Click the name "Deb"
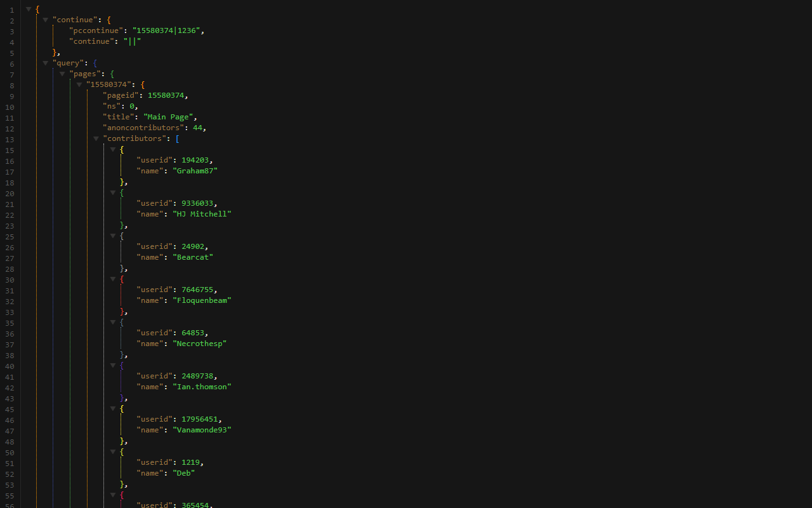Screen dimensions: 812x508 pyautogui.click(x=184, y=473)
